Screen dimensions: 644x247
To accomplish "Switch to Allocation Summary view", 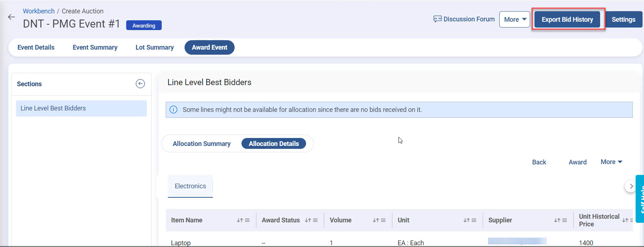I will pyautogui.click(x=202, y=144).
